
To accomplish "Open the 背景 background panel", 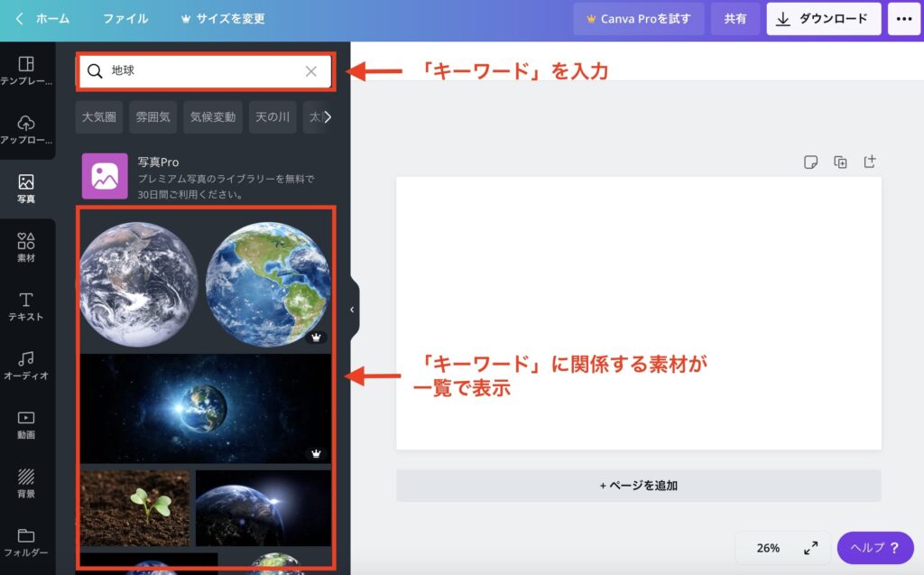I will tap(26, 484).
